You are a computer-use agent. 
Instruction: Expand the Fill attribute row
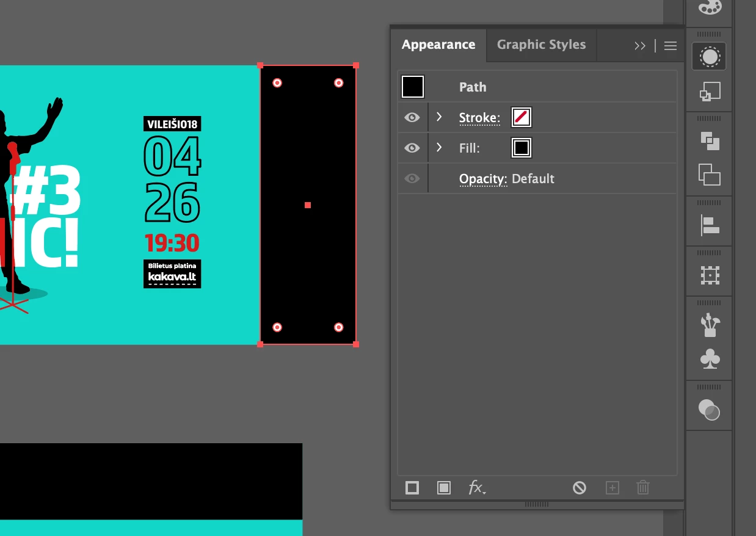pos(439,147)
